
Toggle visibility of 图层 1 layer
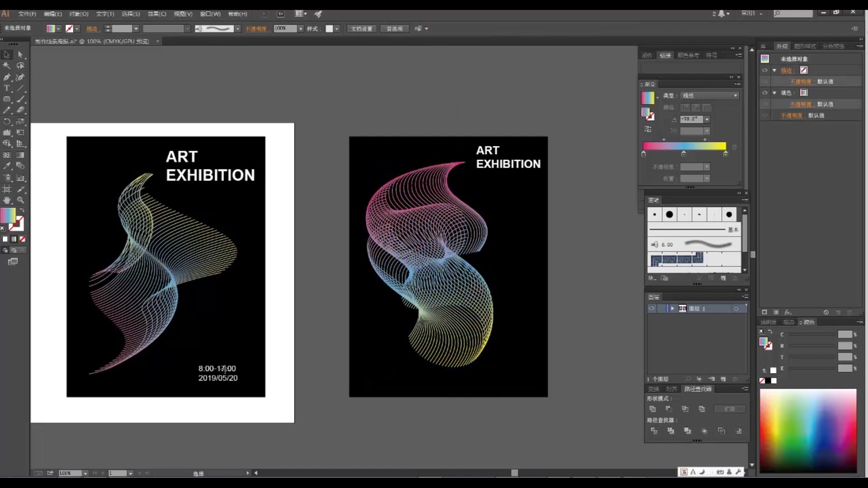[x=651, y=309]
